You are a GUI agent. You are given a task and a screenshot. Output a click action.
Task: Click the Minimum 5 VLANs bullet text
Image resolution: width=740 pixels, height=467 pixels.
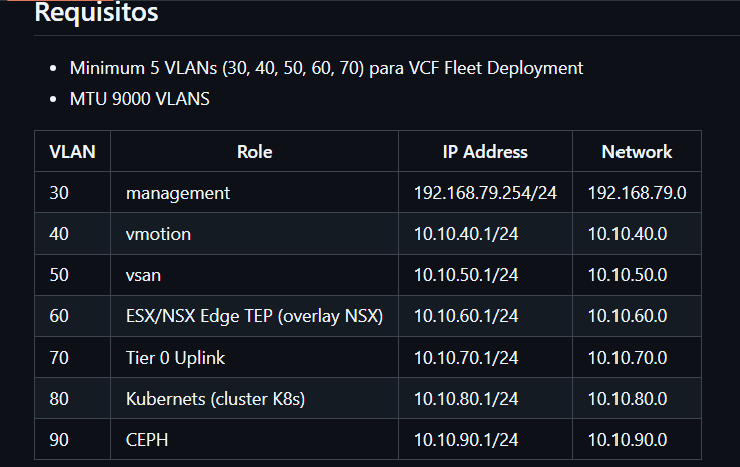[x=326, y=68]
